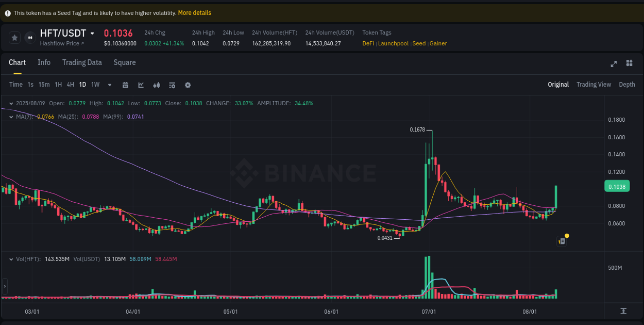Choose the line chart type icon
The image size is (644, 325).
141,85
